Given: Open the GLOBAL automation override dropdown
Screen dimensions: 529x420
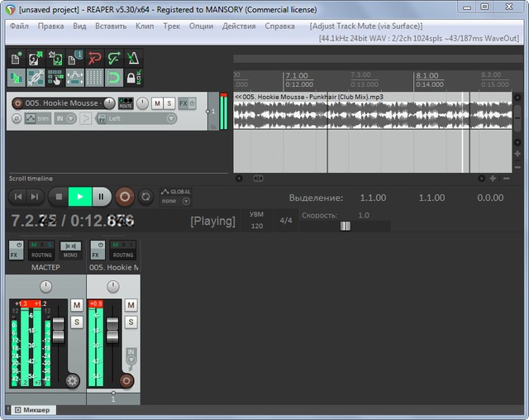Looking at the screenshot, I should tap(176, 197).
